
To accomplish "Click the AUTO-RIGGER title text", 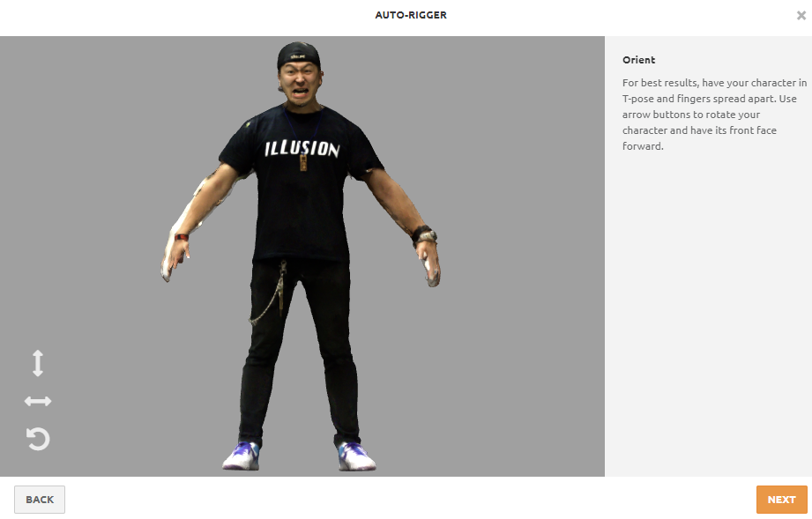I will pos(411,15).
